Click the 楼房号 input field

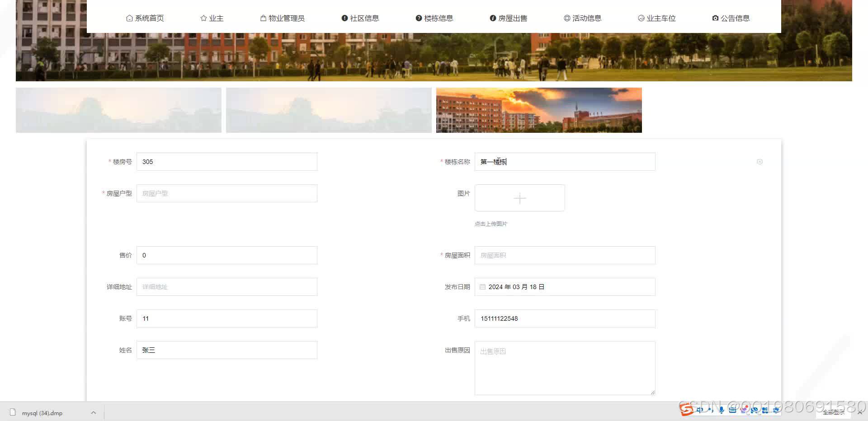coord(227,162)
